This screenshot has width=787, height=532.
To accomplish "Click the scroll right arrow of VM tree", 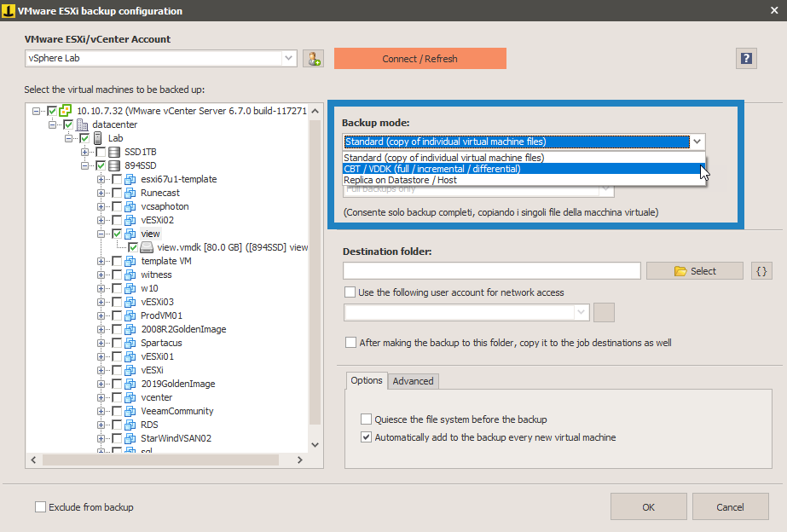I will tap(299, 460).
